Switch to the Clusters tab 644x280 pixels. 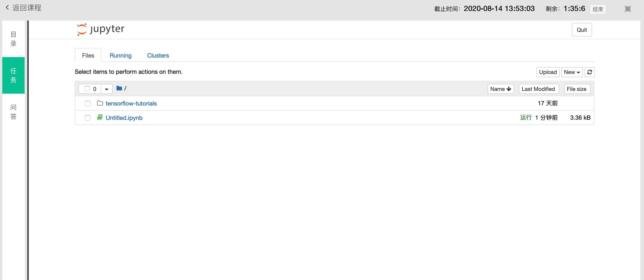coord(158,55)
